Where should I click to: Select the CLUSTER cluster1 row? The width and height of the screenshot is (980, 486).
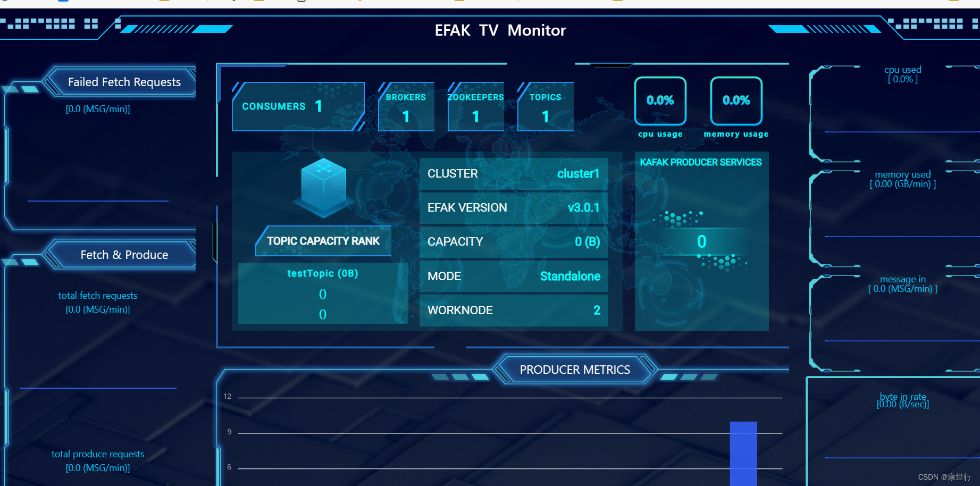click(514, 174)
